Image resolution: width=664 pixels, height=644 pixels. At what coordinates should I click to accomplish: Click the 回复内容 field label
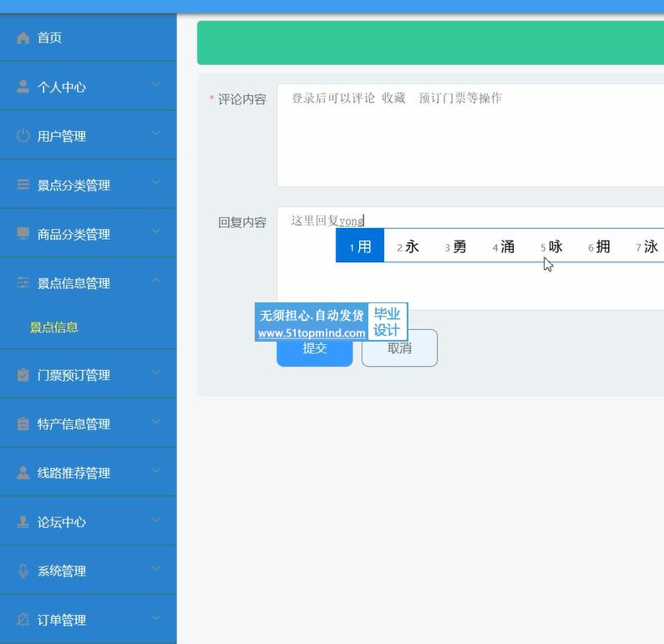pyautogui.click(x=242, y=222)
